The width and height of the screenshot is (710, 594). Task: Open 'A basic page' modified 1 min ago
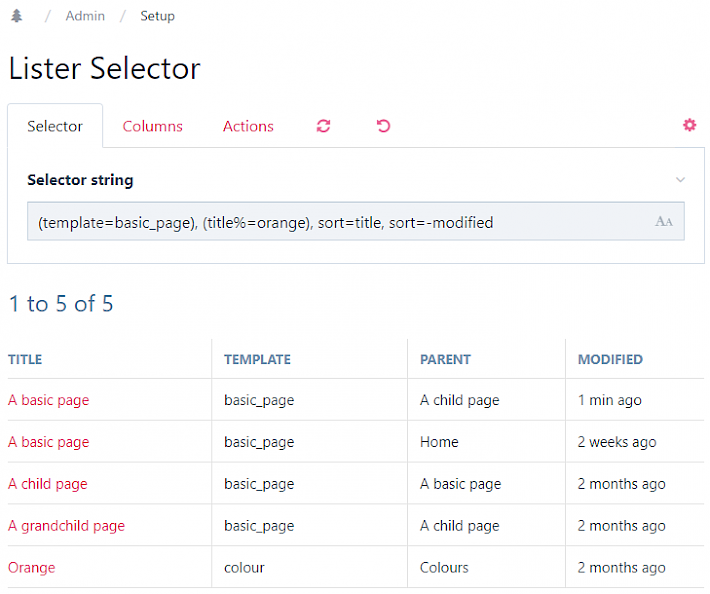[x=48, y=400]
